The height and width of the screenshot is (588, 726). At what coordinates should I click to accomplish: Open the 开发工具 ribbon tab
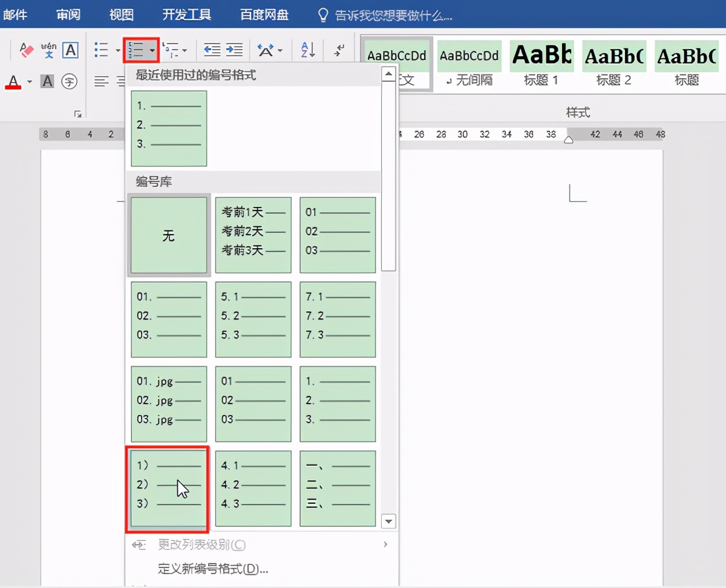(x=186, y=15)
